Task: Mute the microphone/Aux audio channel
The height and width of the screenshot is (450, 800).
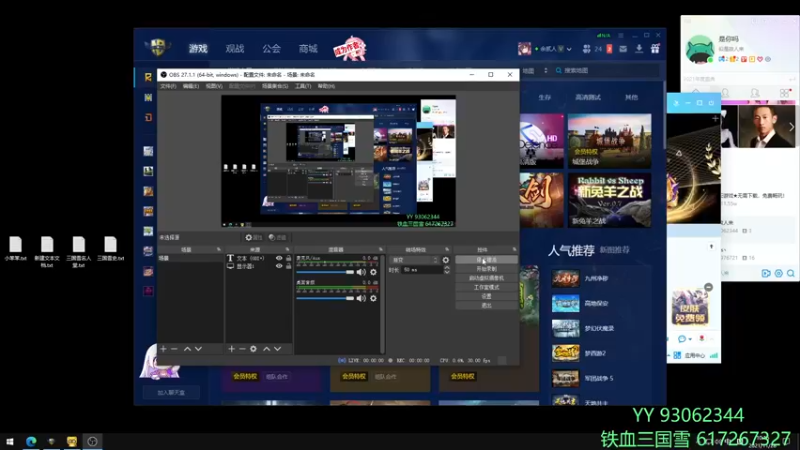Action: 361,272
